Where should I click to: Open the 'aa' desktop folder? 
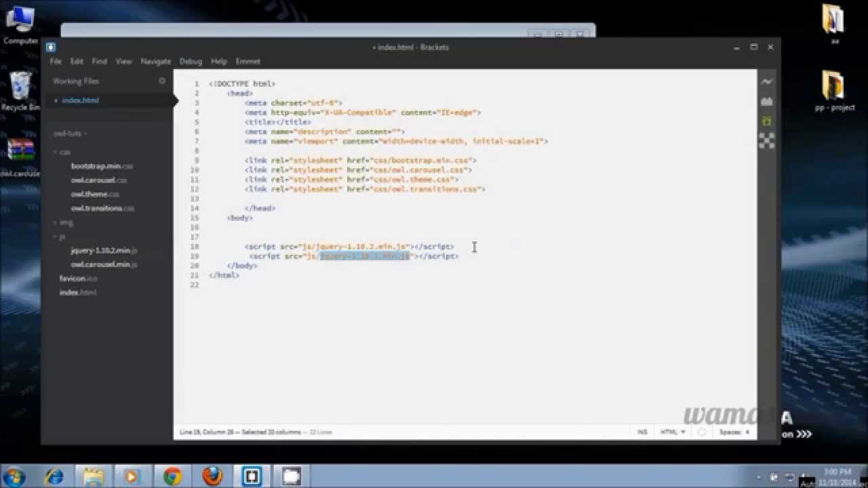click(x=834, y=24)
